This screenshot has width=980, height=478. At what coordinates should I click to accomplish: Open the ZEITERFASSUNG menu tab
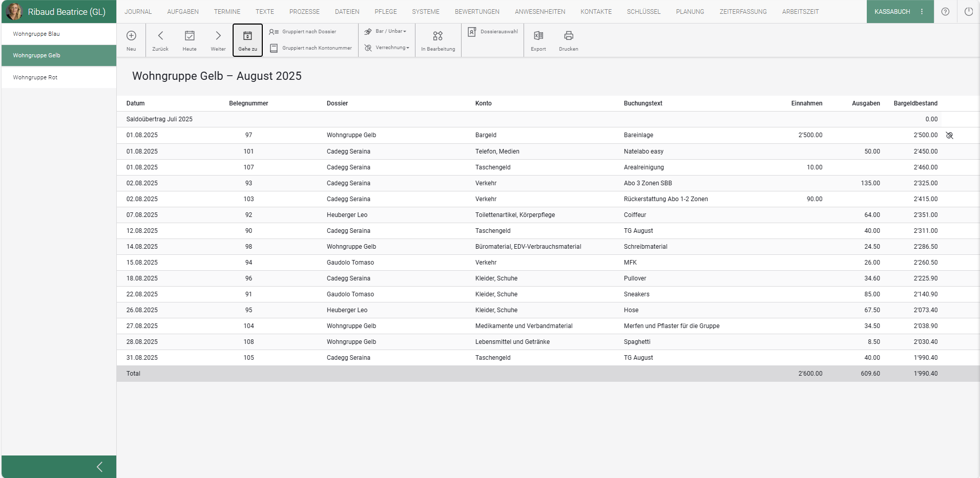click(743, 12)
